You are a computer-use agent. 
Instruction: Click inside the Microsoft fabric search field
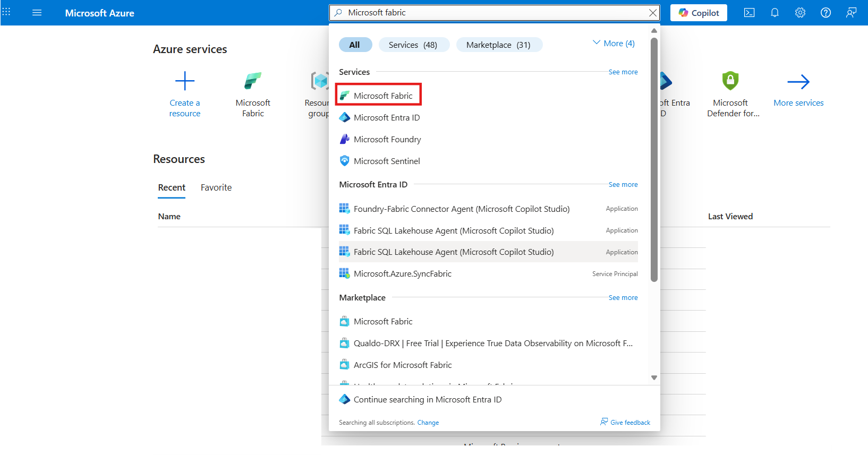click(495, 13)
